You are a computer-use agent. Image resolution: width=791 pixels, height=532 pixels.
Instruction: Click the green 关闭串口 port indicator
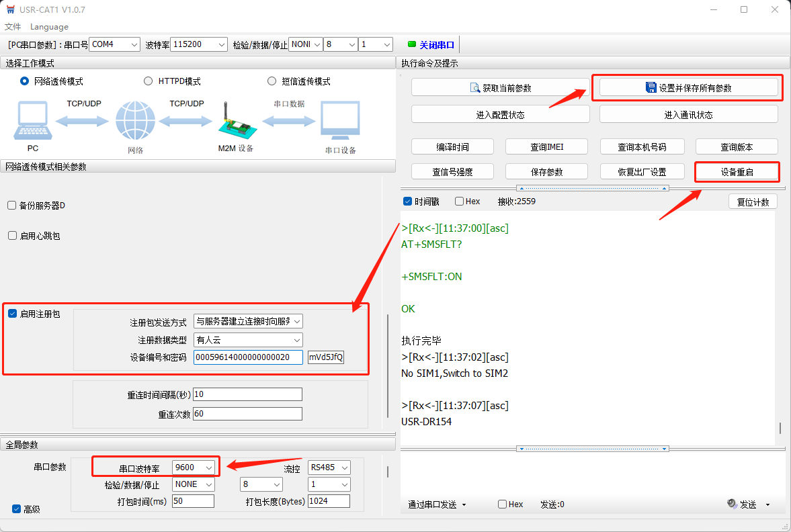point(431,45)
